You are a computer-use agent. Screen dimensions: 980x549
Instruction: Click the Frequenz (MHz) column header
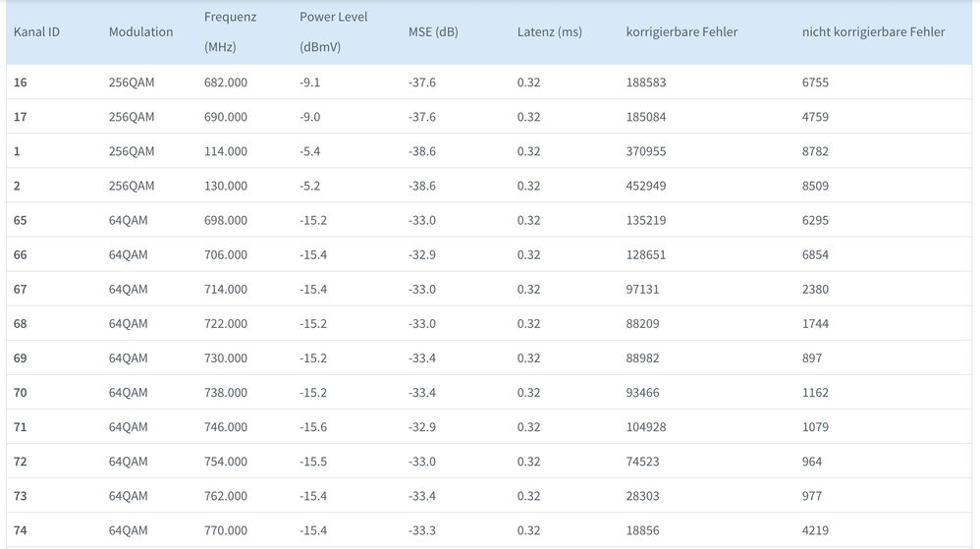point(230,31)
